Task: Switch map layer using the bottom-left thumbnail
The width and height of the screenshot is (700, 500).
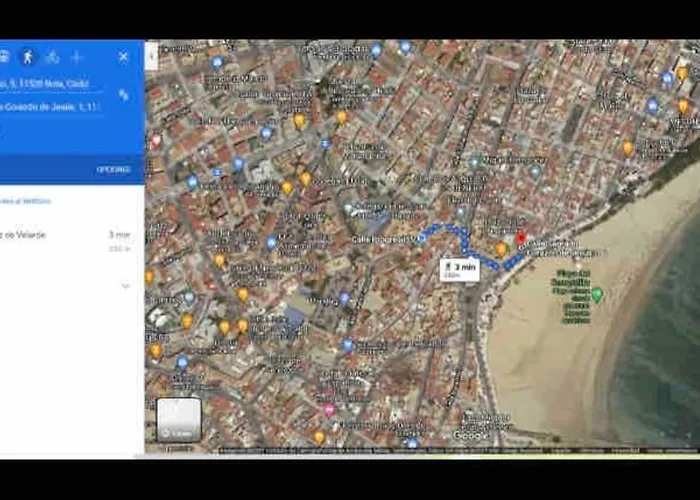Action: [179, 420]
